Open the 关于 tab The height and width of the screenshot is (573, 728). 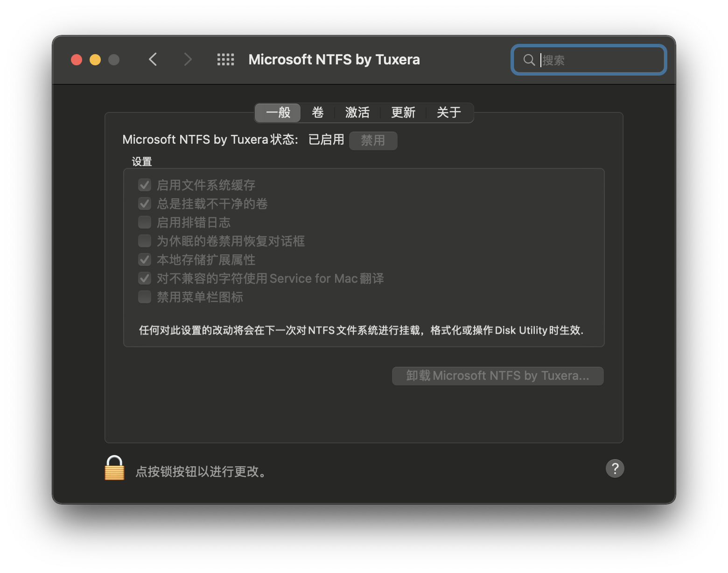[449, 112]
